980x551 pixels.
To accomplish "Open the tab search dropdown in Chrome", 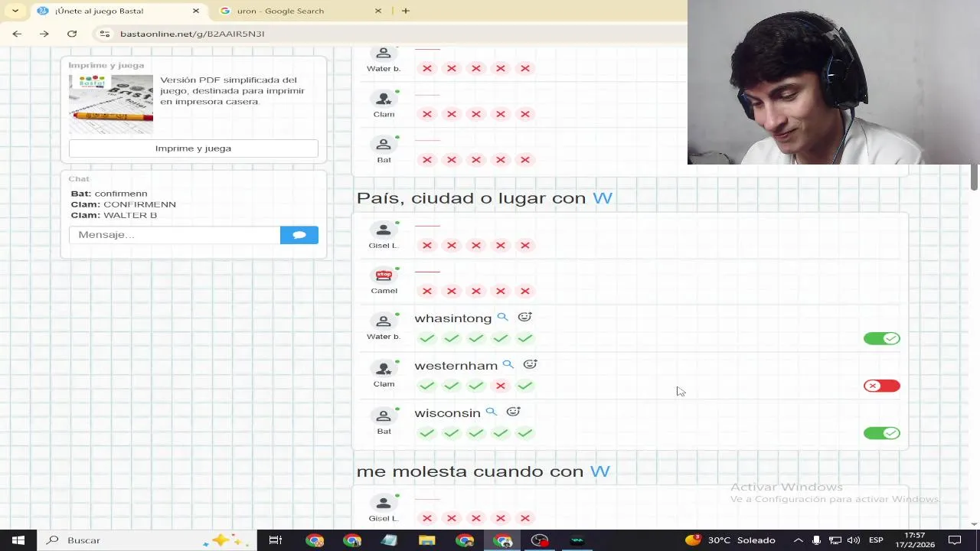I will click(x=15, y=11).
